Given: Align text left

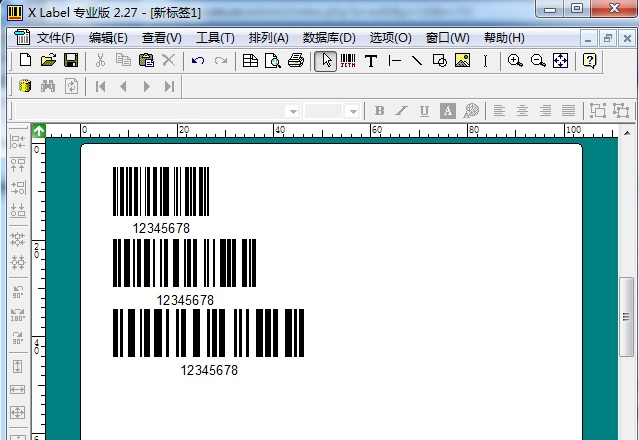Looking at the screenshot, I should point(499,110).
